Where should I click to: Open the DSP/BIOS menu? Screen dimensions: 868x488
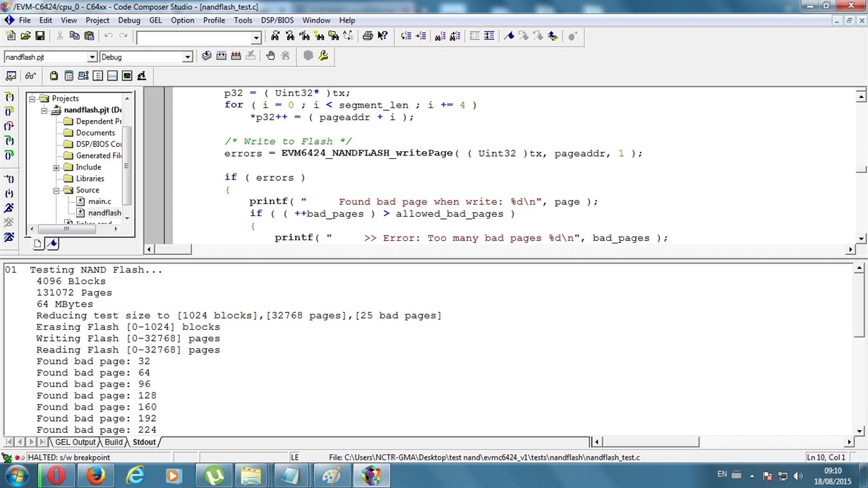[277, 20]
